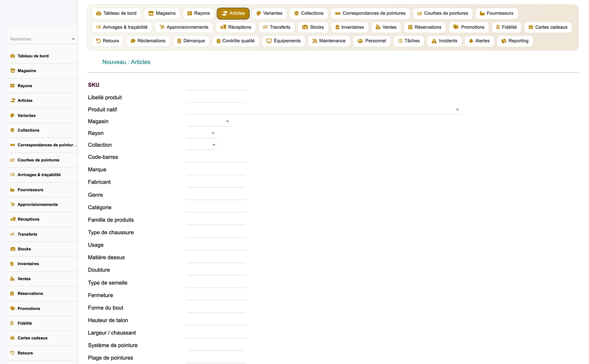This screenshot has height=364, width=589.
Task: Click the Équipements monitor icon
Action: [x=269, y=41]
